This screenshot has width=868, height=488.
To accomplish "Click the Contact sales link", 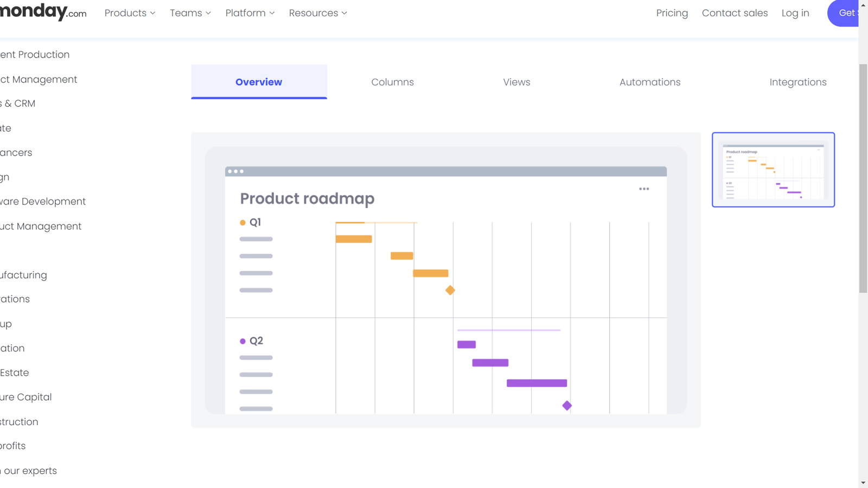I will (735, 13).
